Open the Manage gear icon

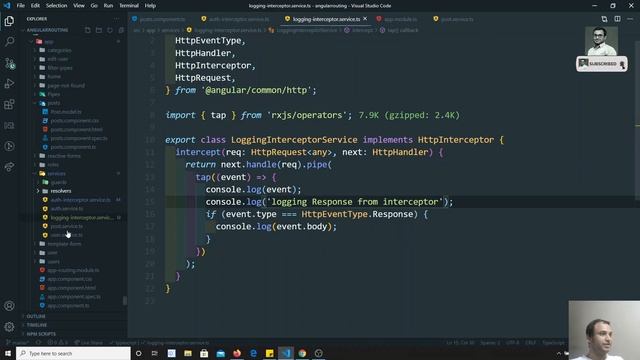[9, 327]
